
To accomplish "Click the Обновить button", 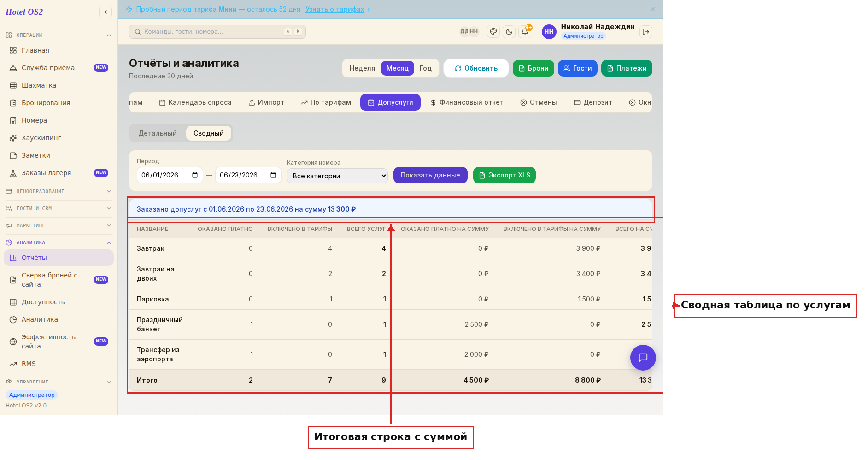I will click(x=476, y=68).
